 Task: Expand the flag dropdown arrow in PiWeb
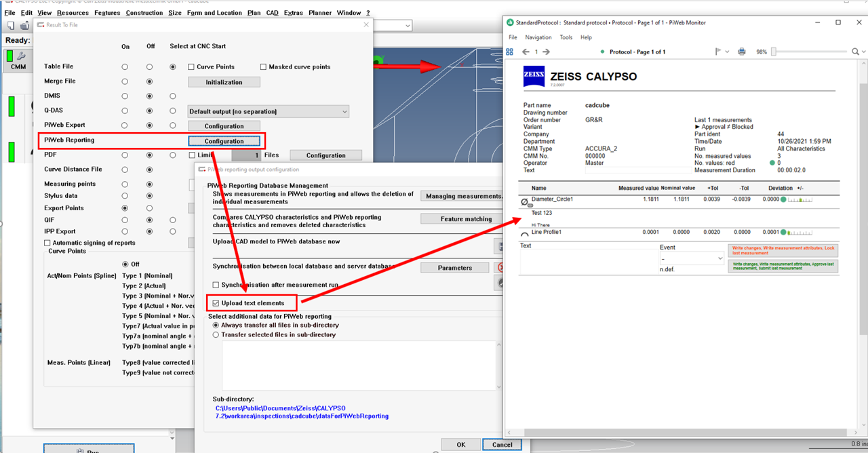pyautogui.click(x=728, y=52)
